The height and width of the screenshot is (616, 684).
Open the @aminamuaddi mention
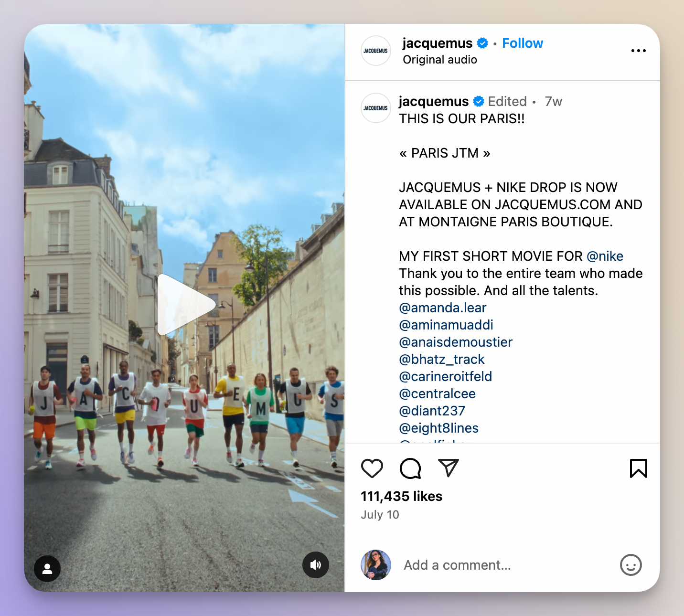[x=446, y=325]
